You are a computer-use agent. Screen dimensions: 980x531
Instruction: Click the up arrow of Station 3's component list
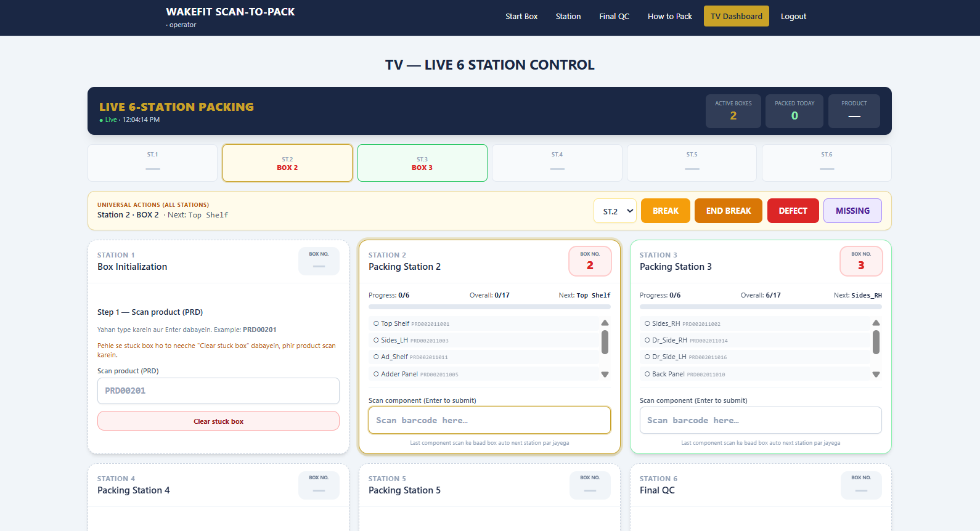pyautogui.click(x=876, y=323)
